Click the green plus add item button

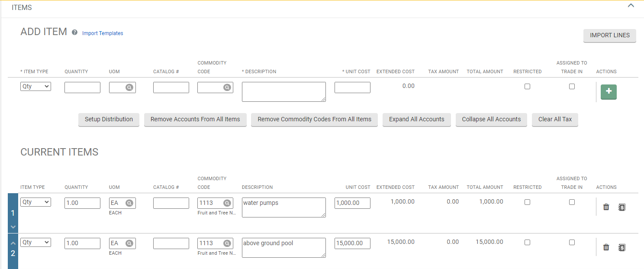click(609, 92)
